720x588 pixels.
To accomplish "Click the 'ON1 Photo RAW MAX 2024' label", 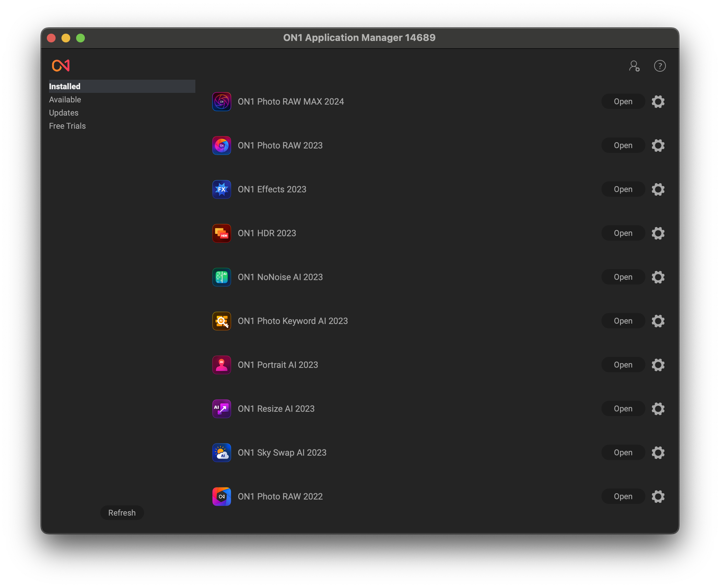I will coord(291,102).
